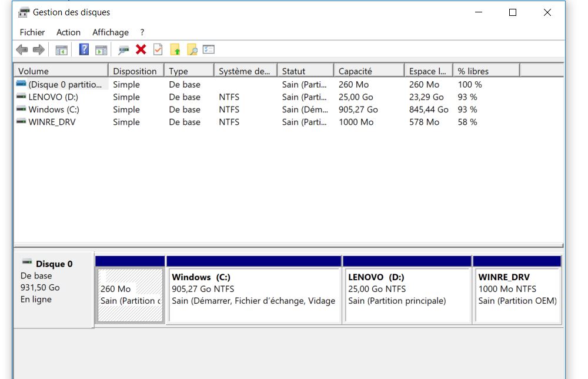This screenshot has width=588, height=379.
Task: Delete the volume with the red X icon
Action: (141, 49)
